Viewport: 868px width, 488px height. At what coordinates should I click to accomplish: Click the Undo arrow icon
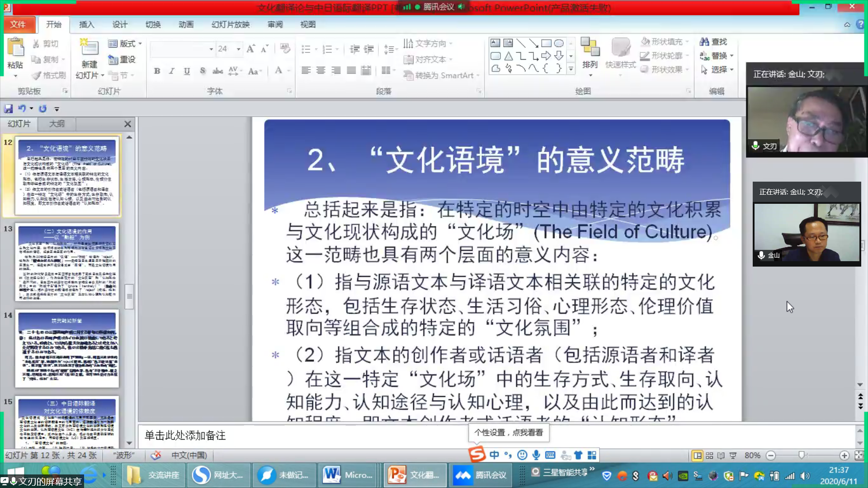click(x=21, y=109)
